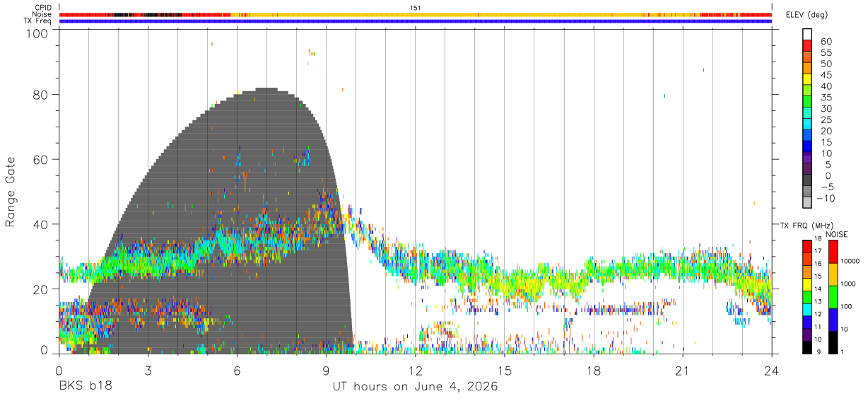Click the 'TX Freq' row label
868x401 pixels.
tap(38, 21)
